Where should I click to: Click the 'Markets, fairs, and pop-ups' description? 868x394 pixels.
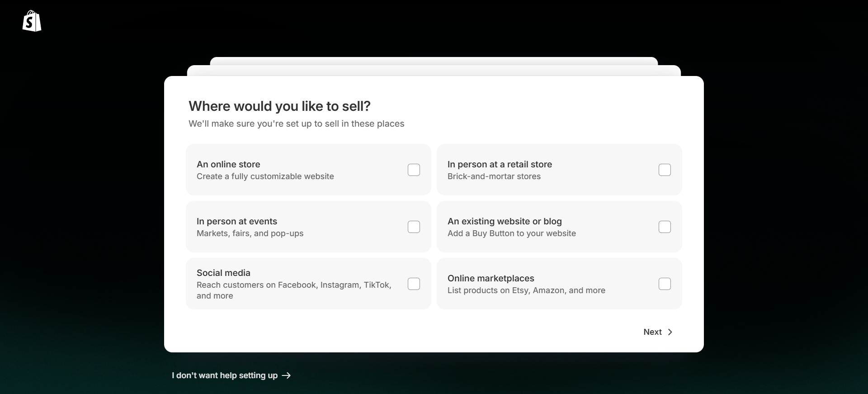point(250,233)
